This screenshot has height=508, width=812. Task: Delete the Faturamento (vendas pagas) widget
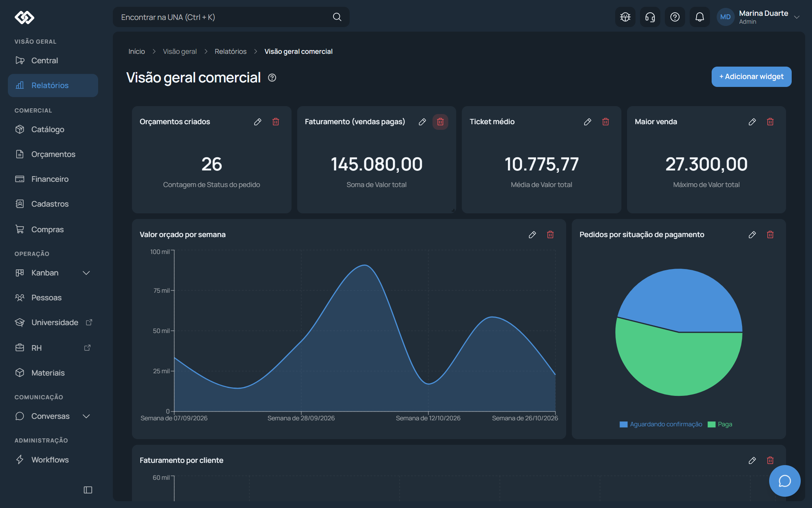tap(440, 122)
